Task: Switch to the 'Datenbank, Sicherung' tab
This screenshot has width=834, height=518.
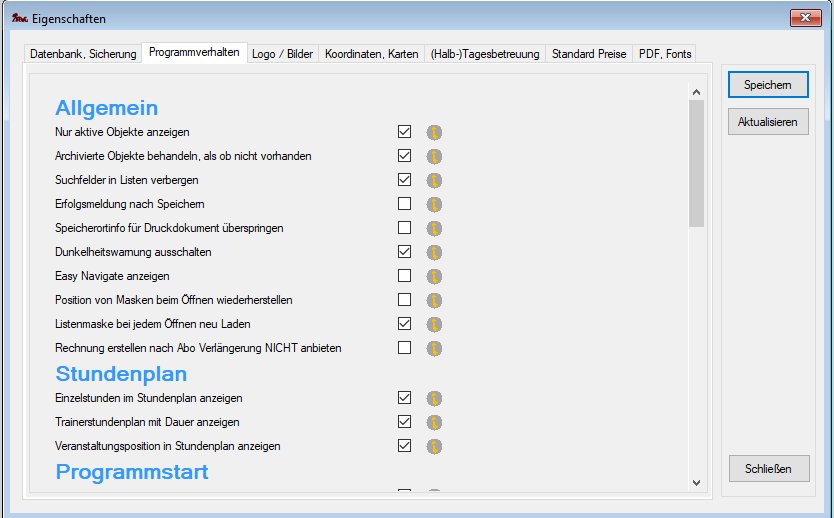Action: [x=83, y=54]
